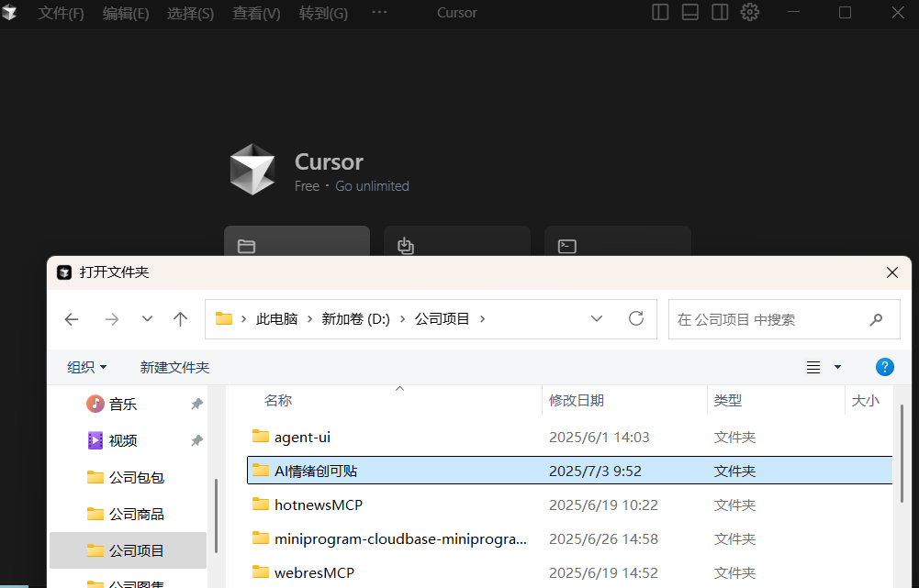
Task: Click the Cursor logo in the title bar
Action: pyautogui.click(x=9, y=12)
